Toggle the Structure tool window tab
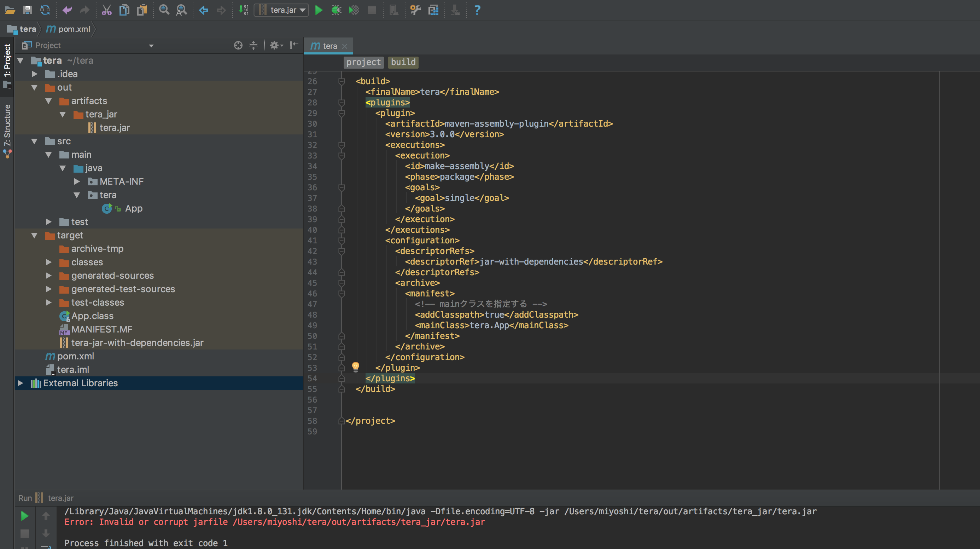The width and height of the screenshot is (980, 549). click(7, 126)
